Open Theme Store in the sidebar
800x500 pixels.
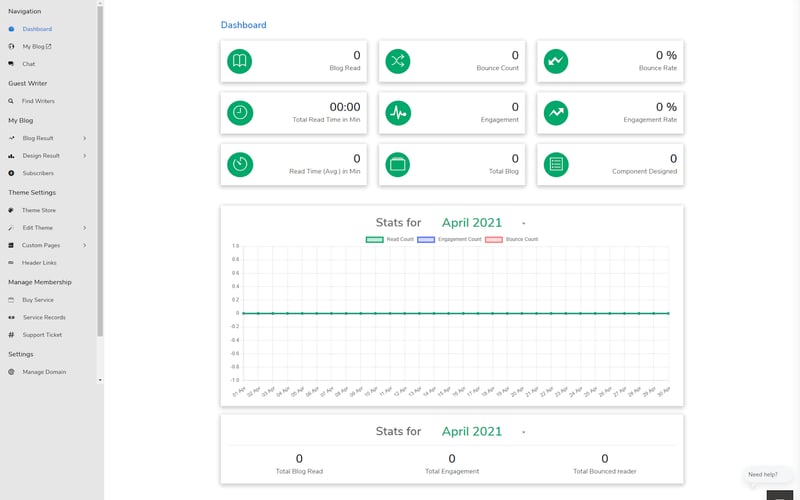(39, 210)
